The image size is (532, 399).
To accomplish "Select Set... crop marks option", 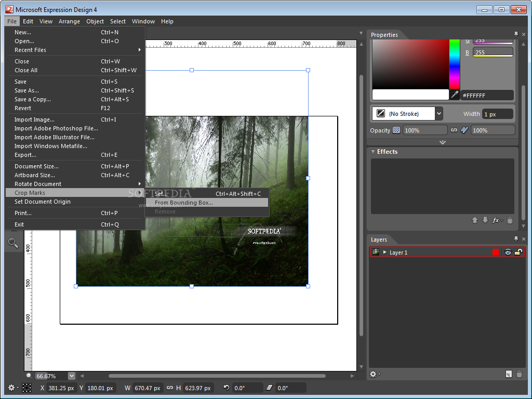I will coord(207,194).
